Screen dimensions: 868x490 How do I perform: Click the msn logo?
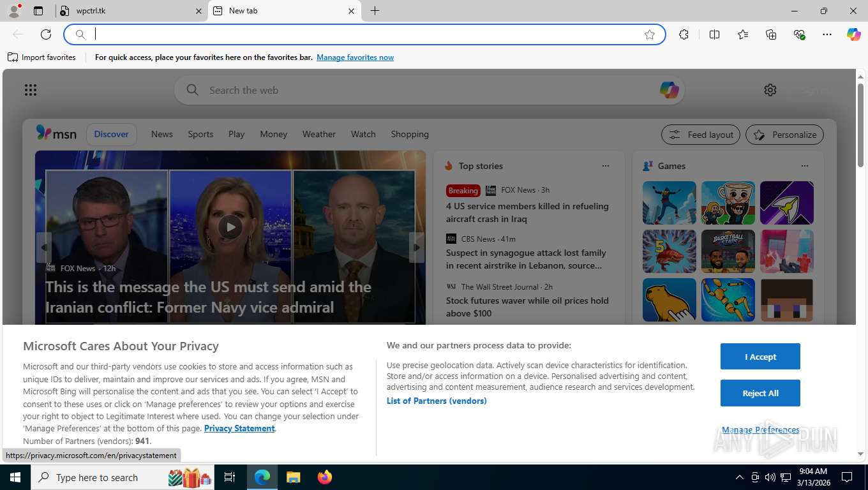pos(56,133)
